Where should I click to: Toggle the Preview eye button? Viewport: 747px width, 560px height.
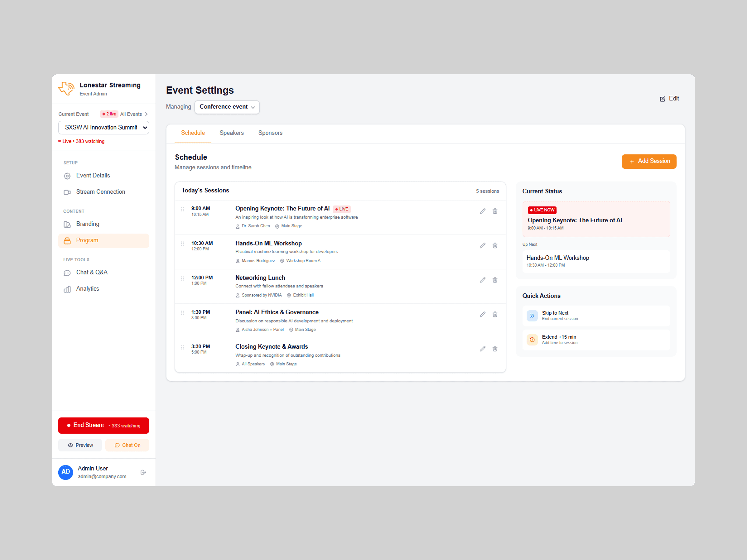coord(80,445)
